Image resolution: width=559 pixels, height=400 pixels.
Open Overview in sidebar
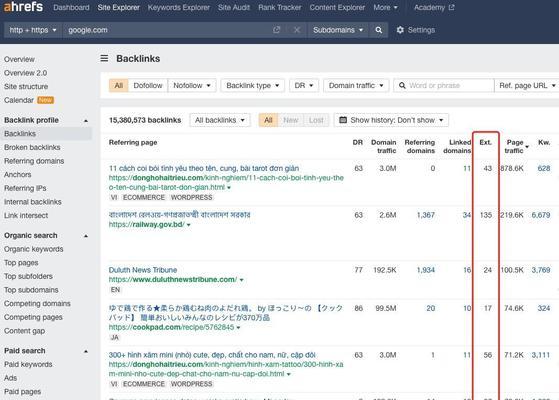click(19, 59)
